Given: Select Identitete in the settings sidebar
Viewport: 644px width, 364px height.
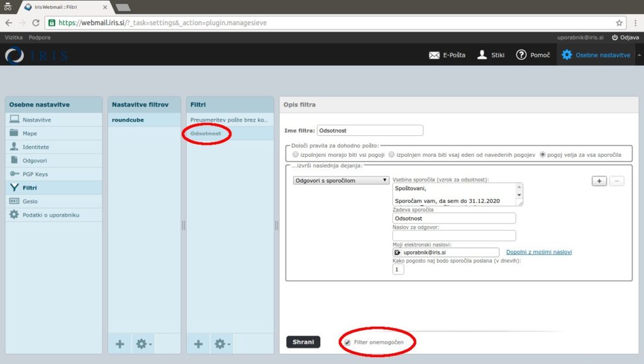Looking at the screenshot, I should [35, 147].
